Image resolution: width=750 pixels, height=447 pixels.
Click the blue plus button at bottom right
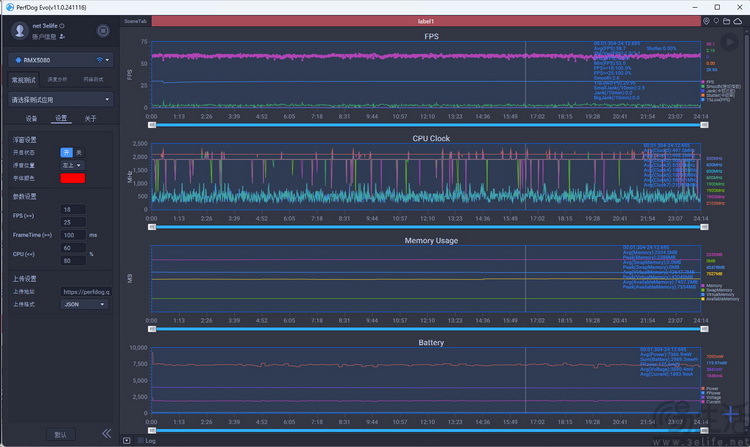[x=731, y=414]
